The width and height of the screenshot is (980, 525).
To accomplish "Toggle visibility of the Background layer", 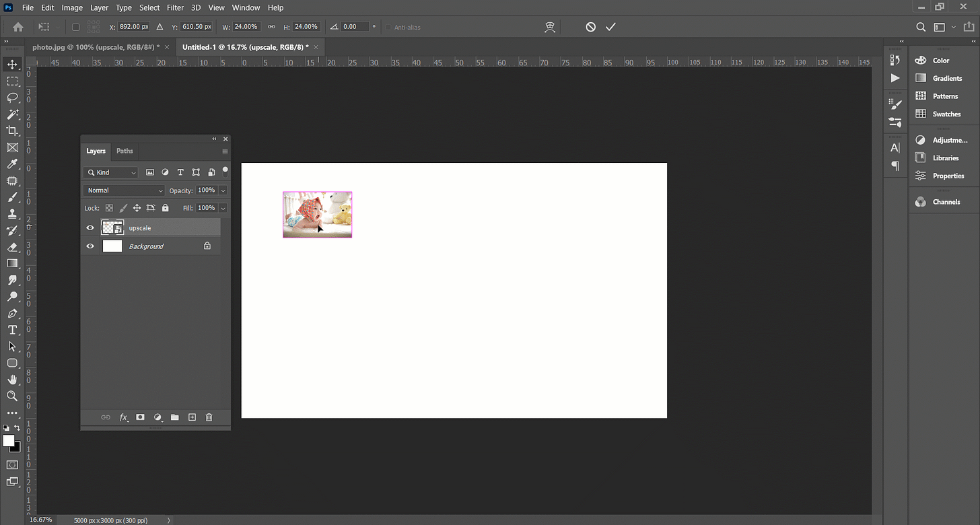I will [90, 246].
